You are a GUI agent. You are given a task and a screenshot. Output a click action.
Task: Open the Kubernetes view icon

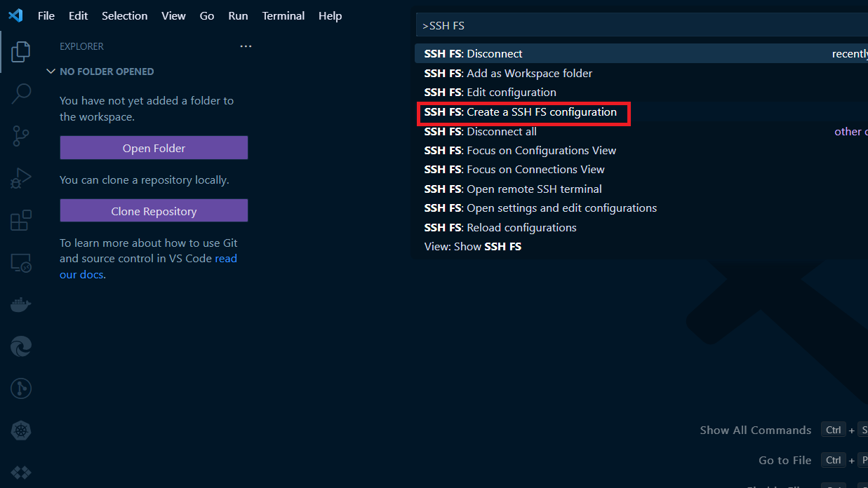(21, 430)
